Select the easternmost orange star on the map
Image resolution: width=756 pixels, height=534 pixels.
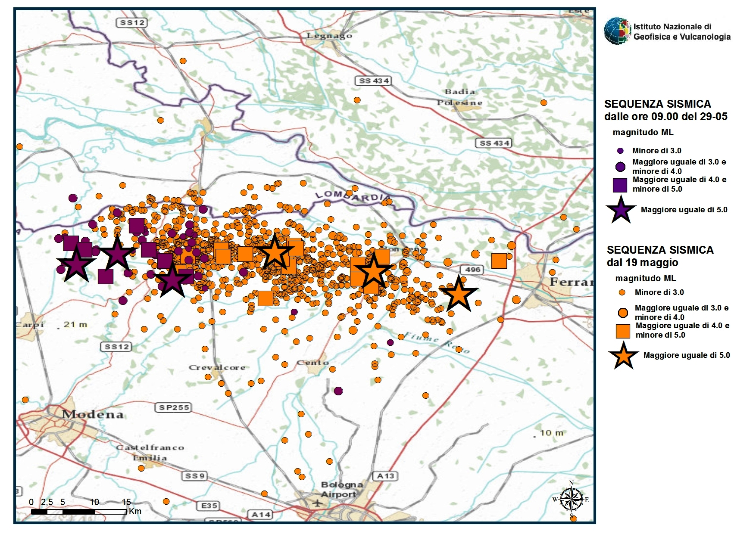(x=458, y=295)
